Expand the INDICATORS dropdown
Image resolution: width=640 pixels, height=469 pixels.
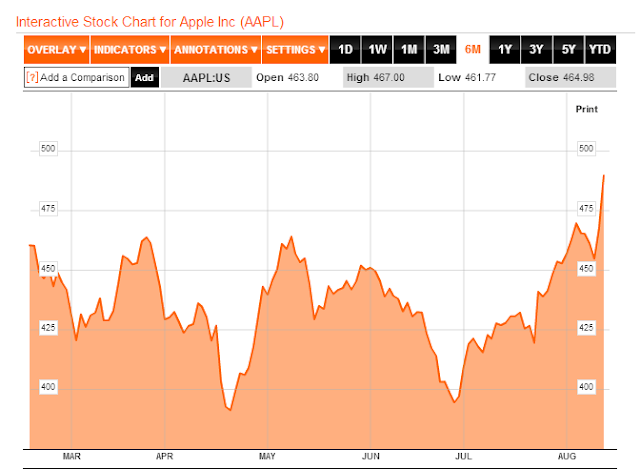point(130,50)
